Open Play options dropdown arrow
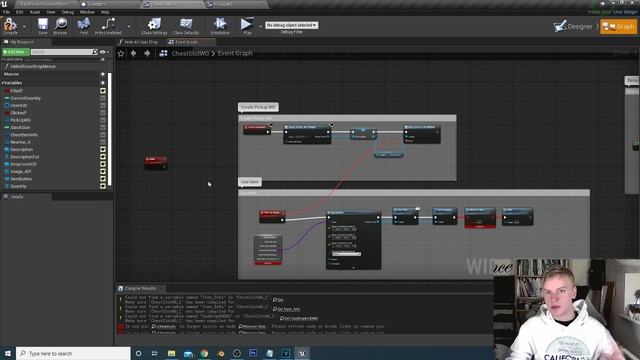640x360 pixels. tap(260, 27)
